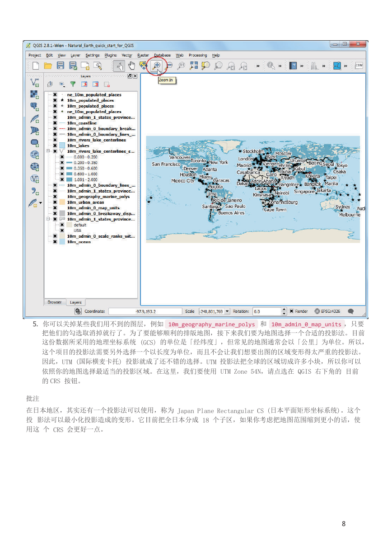This screenshot has width=392, height=555.
Task: Click the CSW catalog plugin icon
Action: coord(359,66)
